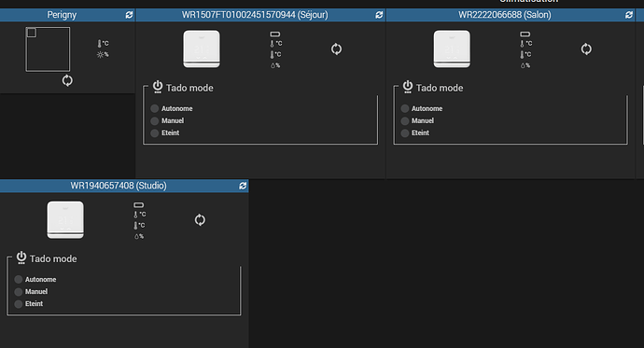Click the battery indicator icon in Salon tile
The height and width of the screenshot is (348, 644).
[525, 35]
